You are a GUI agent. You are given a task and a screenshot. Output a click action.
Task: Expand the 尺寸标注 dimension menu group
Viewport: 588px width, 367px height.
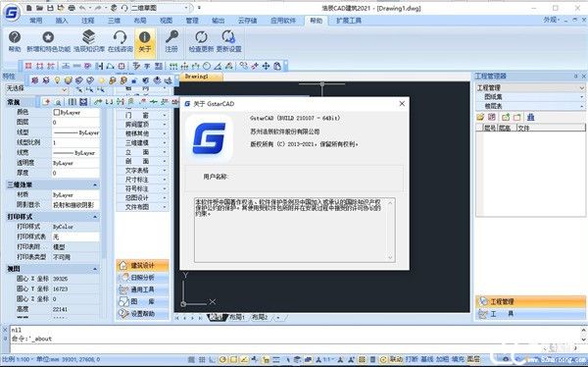(142, 180)
